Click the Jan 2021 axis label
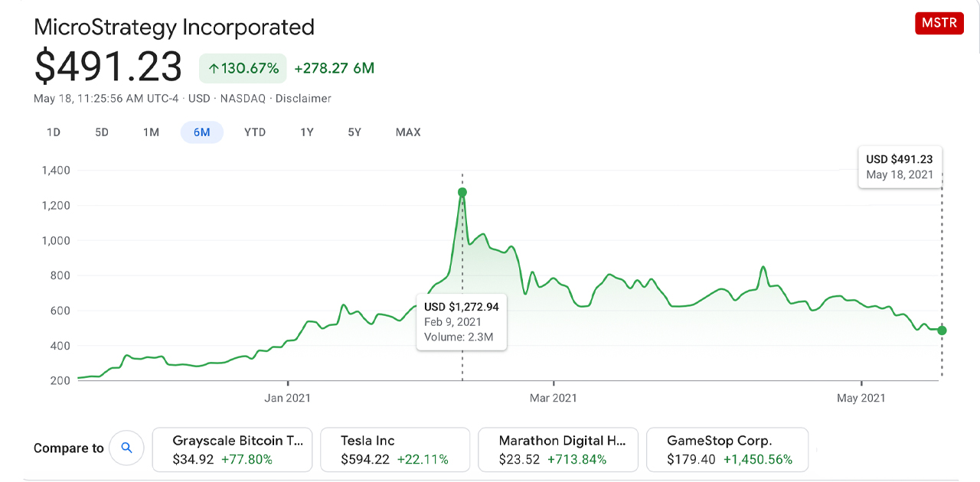 point(288,398)
